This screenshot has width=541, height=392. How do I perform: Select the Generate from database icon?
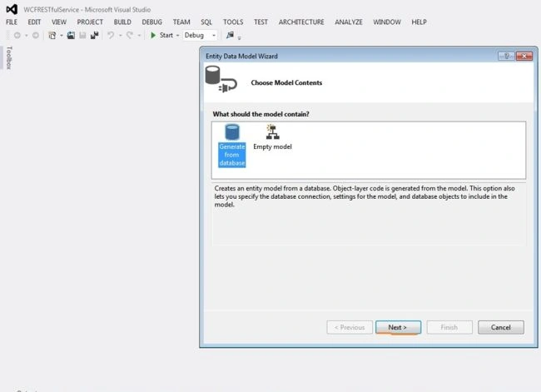point(232,132)
